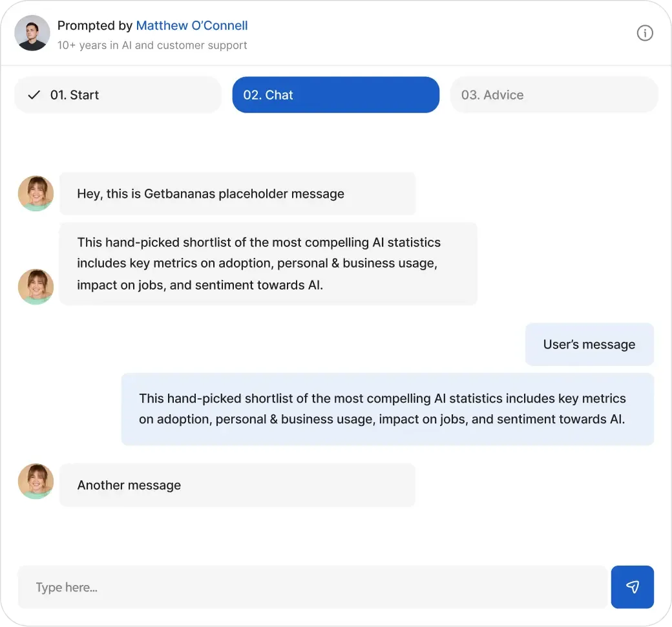
Task: Click the grey AI statistics message bubble
Action: click(x=268, y=264)
